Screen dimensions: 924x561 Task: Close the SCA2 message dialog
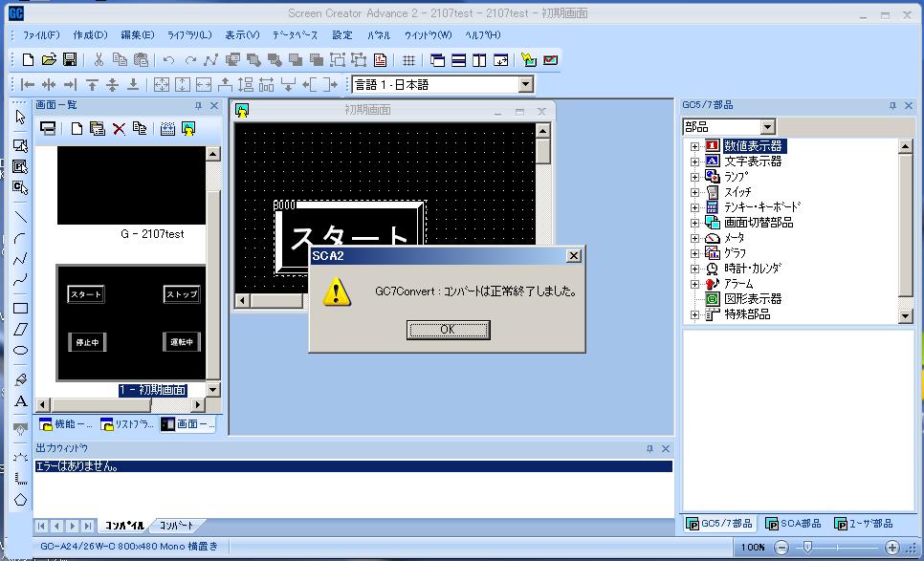573,255
